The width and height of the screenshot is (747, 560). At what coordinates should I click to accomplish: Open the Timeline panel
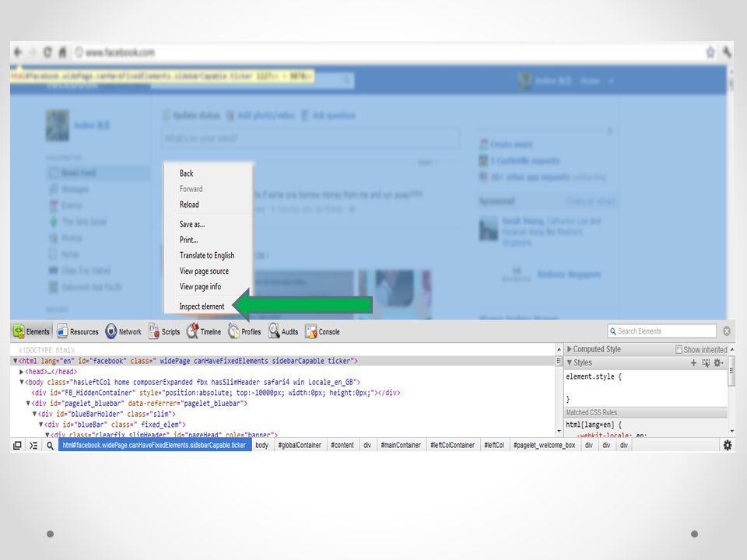point(204,331)
